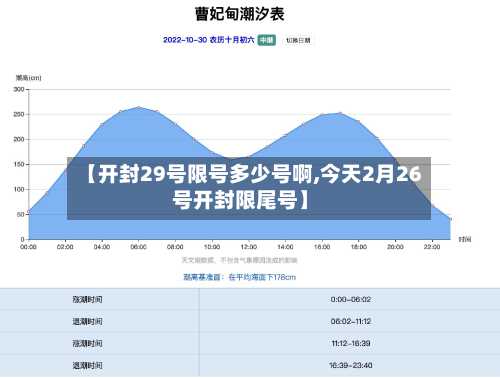
Task: Click the chart data point at 17:00 peak
Action: (341, 113)
